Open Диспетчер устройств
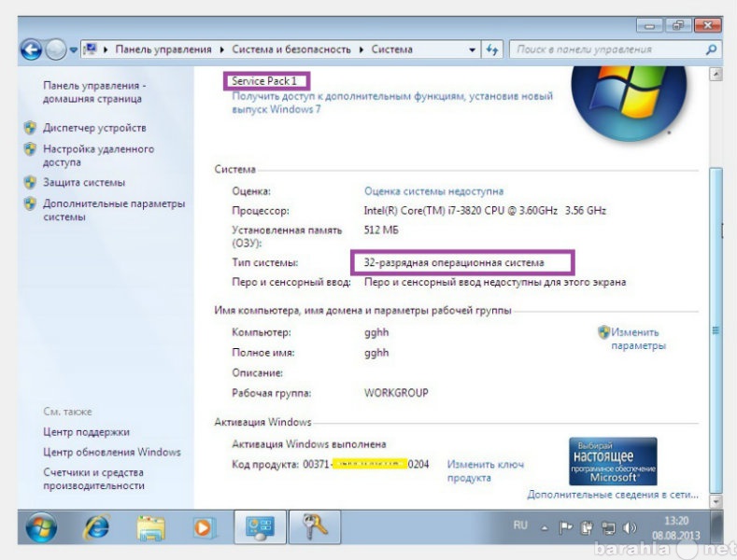This screenshot has width=737, height=560. (94, 128)
